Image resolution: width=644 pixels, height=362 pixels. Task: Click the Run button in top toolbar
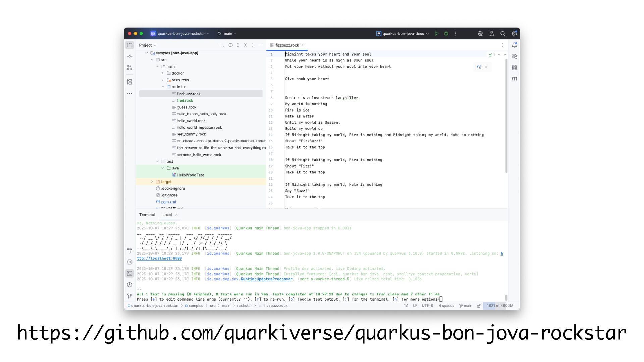tap(436, 34)
